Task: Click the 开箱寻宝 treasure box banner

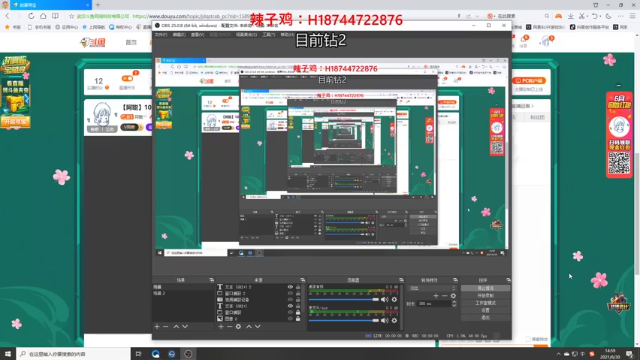Action: [x=16, y=93]
